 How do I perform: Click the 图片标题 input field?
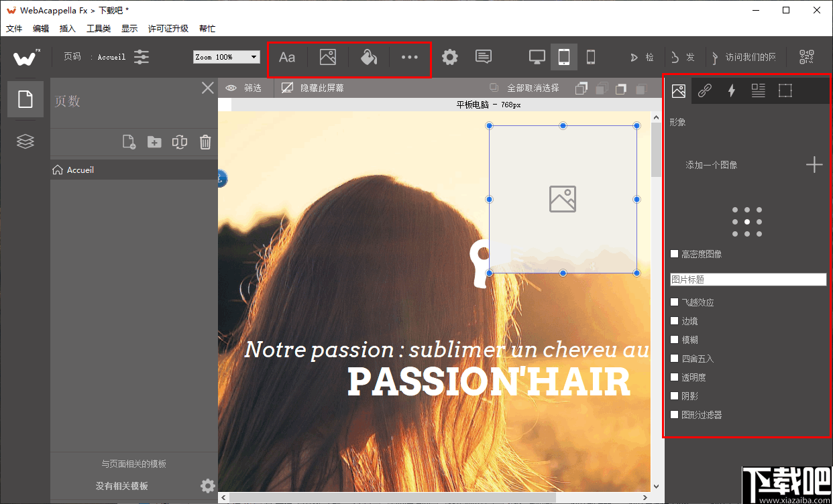748,279
